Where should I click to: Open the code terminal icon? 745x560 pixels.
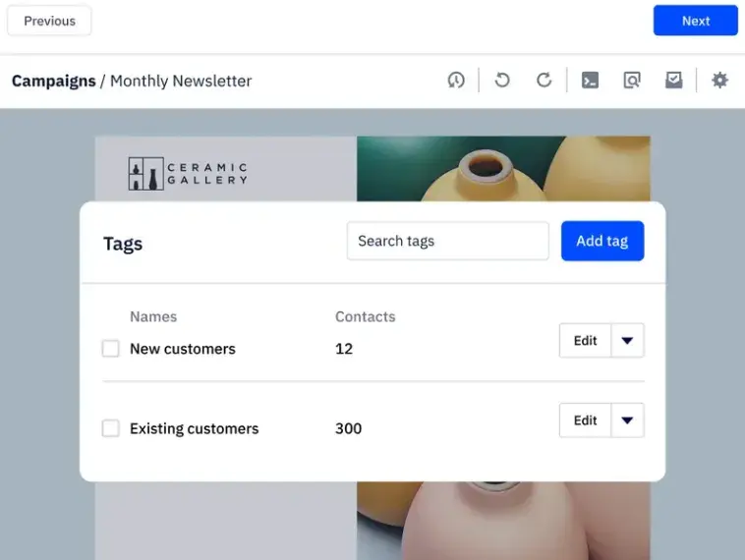tap(590, 80)
